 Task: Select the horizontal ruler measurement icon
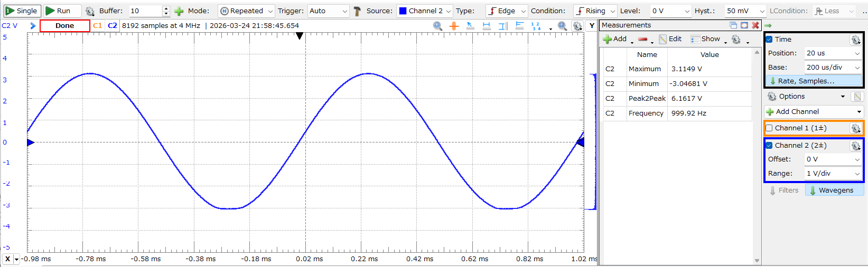(487, 26)
